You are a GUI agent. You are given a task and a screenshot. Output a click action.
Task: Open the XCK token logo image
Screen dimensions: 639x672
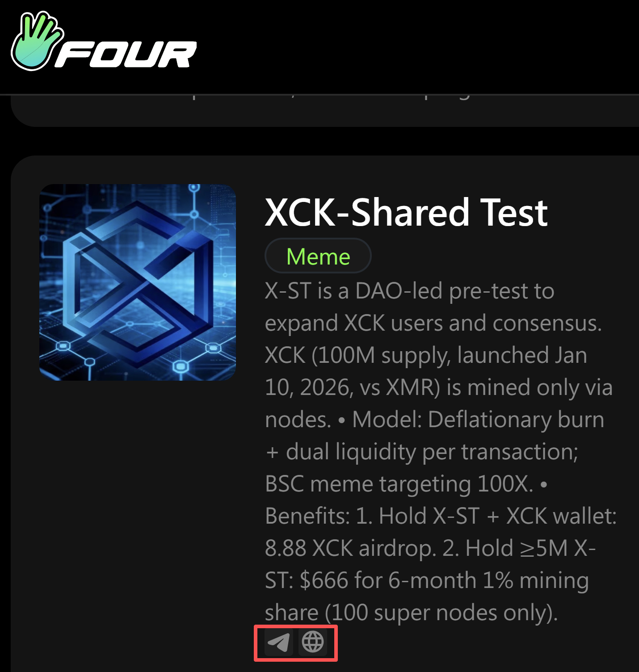[x=138, y=282]
